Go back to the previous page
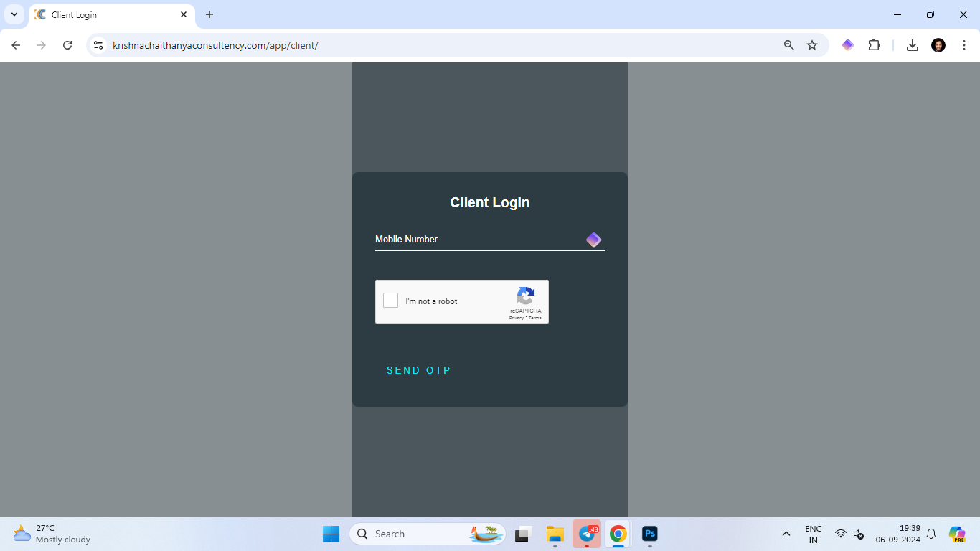This screenshot has width=980, height=551. click(16, 45)
